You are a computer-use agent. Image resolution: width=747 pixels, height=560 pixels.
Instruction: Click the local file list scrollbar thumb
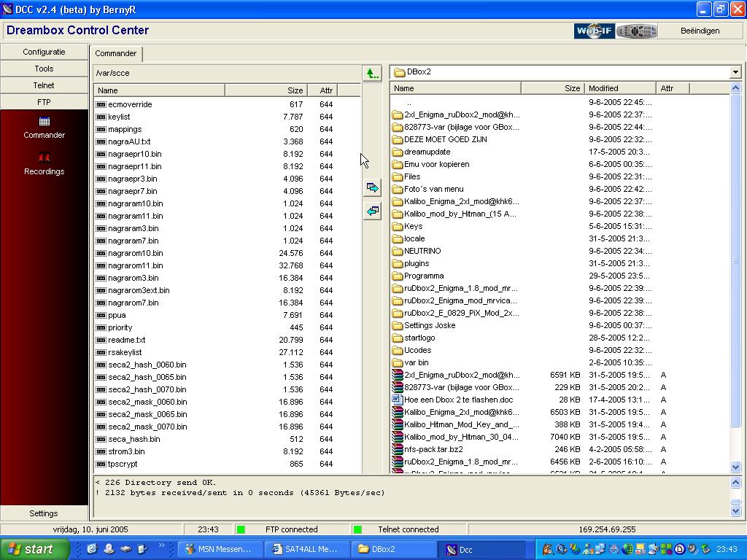(735, 260)
